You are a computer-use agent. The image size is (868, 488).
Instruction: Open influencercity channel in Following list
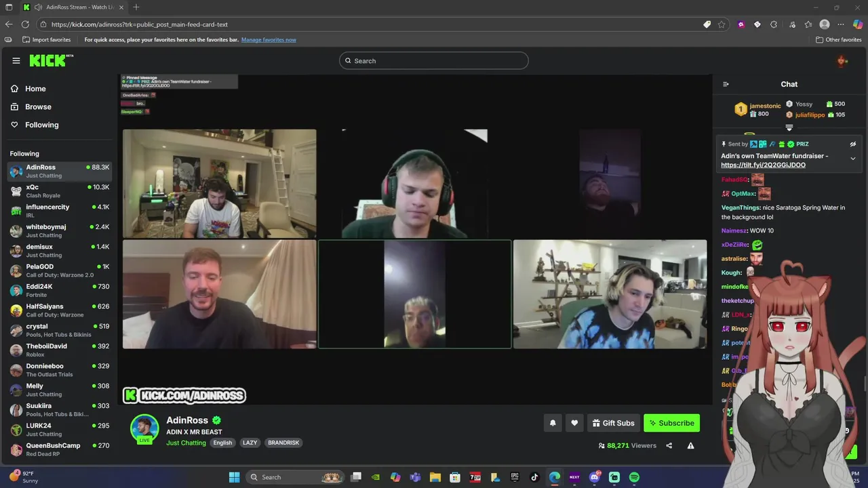tap(59, 211)
